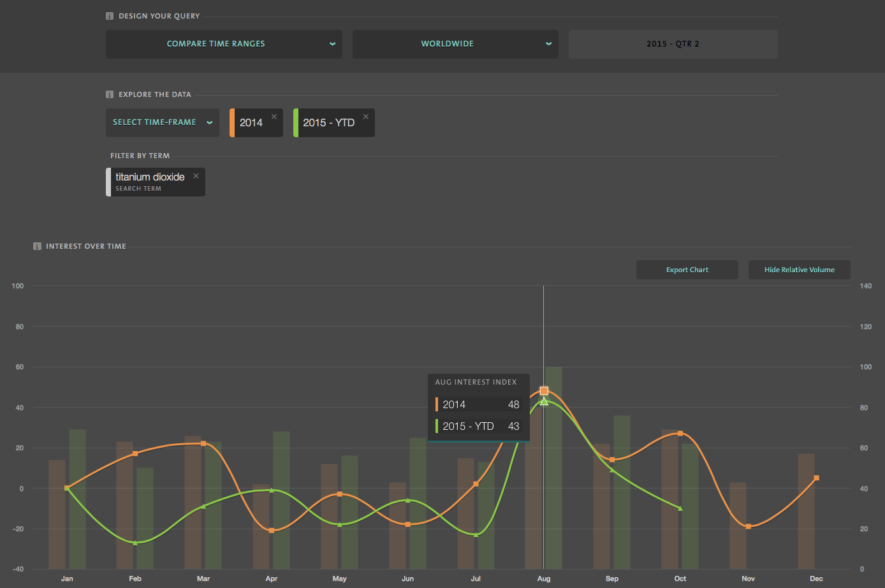Remove the titanium dioxide search term
This screenshot has height=588, width=885.
point(196,176)
